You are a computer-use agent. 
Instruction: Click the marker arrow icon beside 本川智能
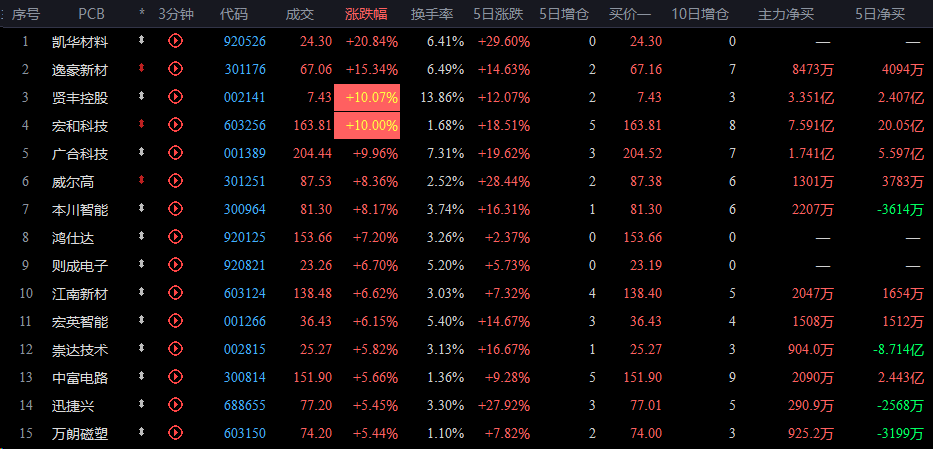pos(141,208)
